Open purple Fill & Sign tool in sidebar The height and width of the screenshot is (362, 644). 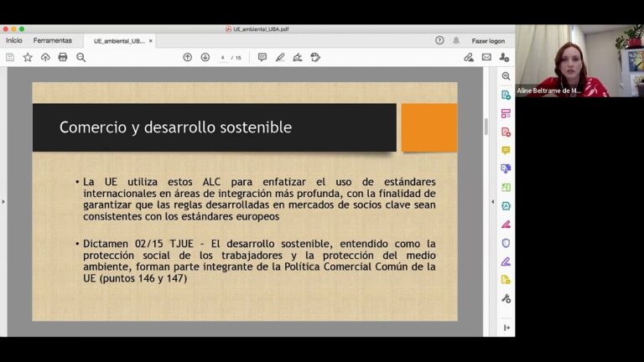506,261
